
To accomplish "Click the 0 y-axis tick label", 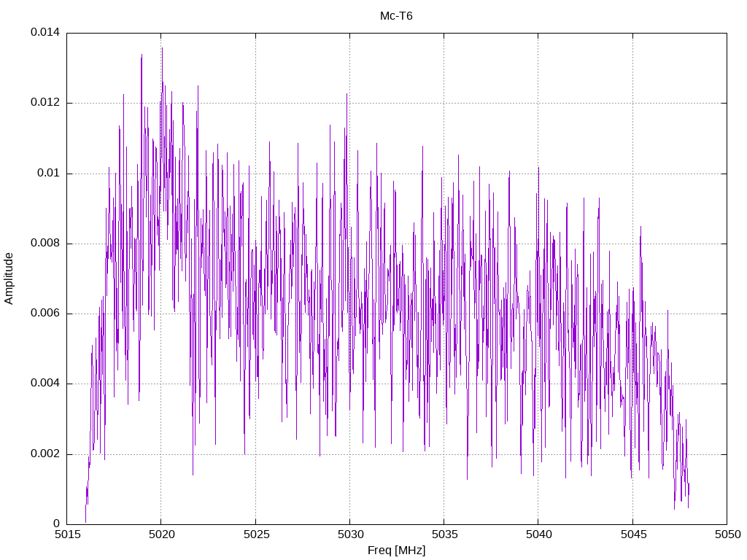I will coord(57,524).
